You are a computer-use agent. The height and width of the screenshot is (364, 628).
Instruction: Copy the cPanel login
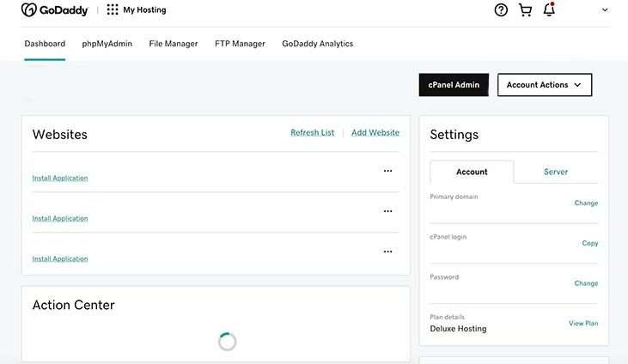point(590,244)
